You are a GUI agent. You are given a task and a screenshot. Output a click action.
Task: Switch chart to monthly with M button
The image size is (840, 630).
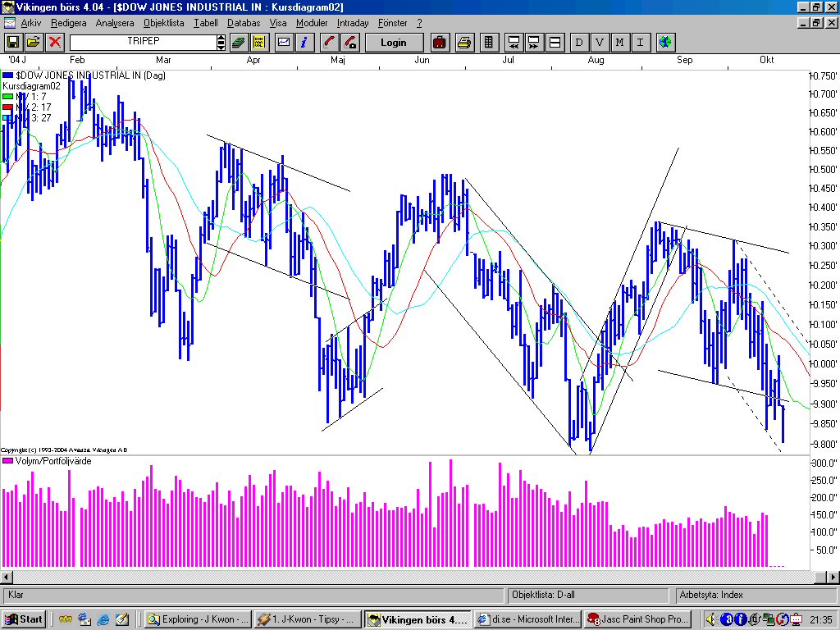(620, 43)
